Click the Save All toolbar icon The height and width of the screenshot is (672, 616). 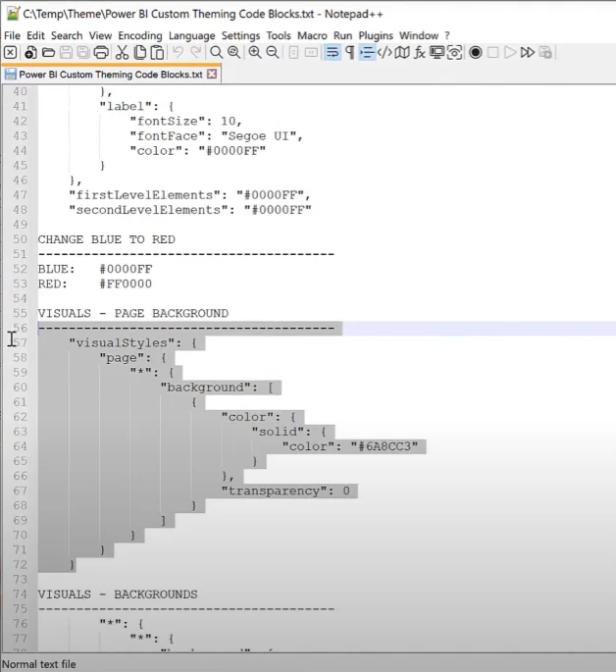[83, 53]
